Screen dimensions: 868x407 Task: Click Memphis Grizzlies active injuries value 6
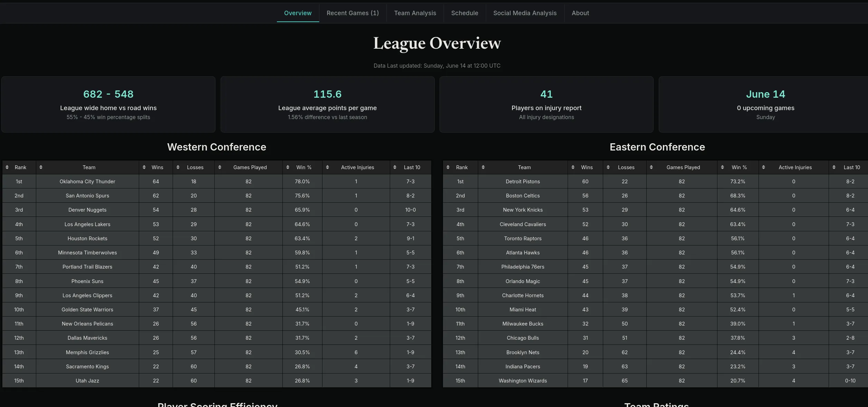click(356, 352)
